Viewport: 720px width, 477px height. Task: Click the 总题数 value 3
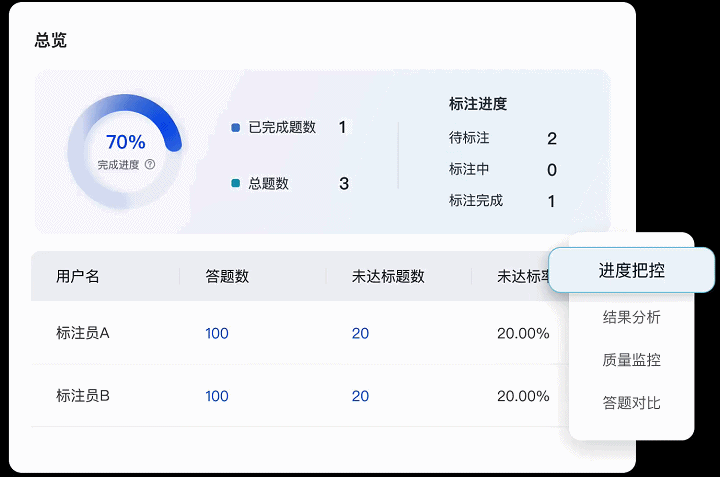click(x=344, y=184)
